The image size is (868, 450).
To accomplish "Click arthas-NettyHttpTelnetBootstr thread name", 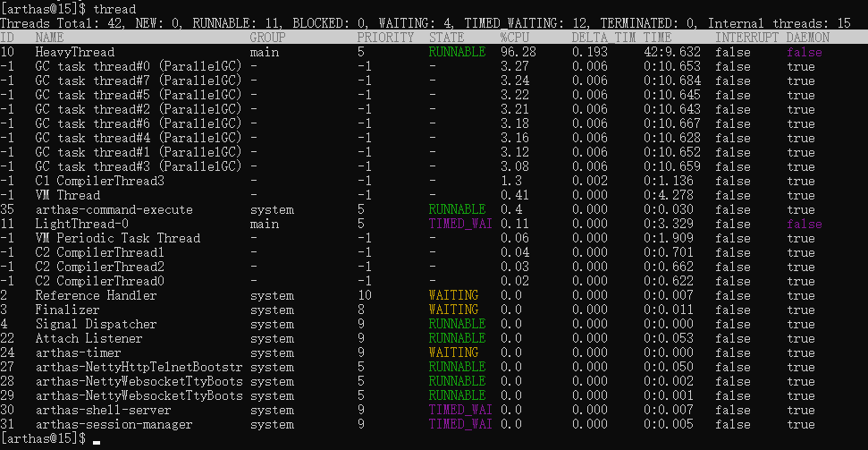I will click(139, 367).
